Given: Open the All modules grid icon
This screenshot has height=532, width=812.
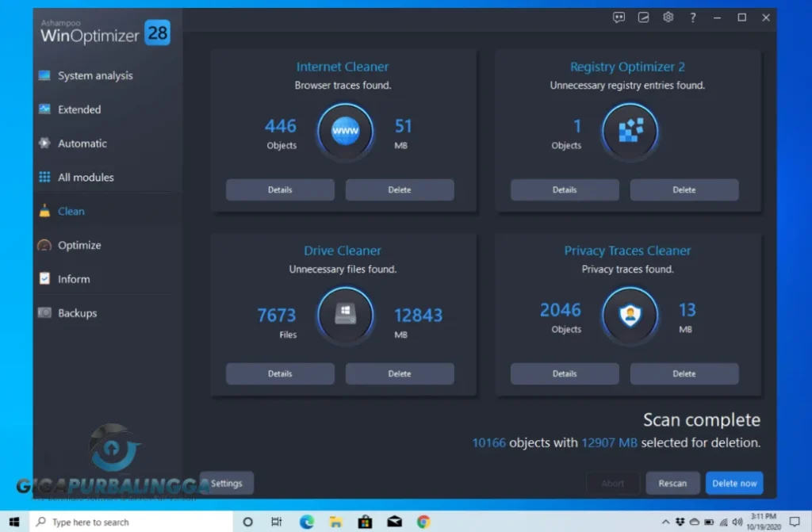Looking at the screenshot, I should pos(46,177).
